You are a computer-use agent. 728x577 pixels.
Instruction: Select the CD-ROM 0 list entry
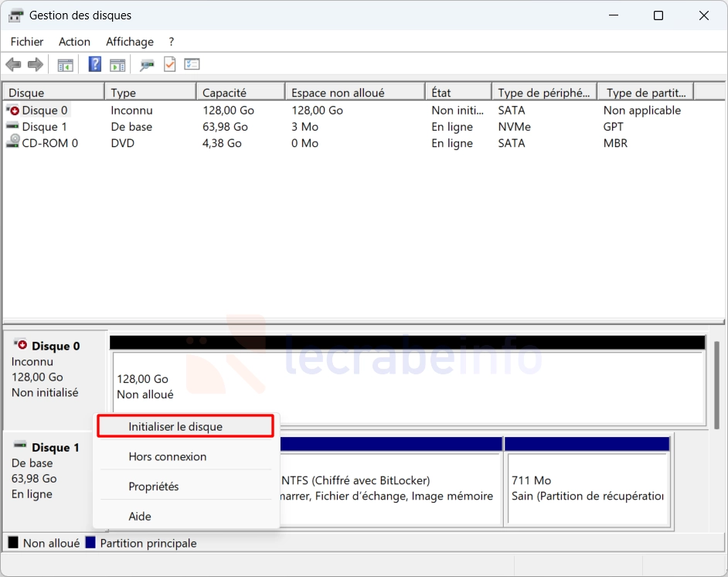click(49, 143)
